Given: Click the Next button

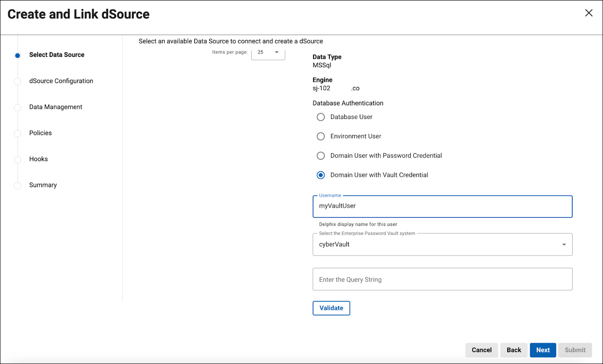Looking at the screenshot, I should coord(543,350).
